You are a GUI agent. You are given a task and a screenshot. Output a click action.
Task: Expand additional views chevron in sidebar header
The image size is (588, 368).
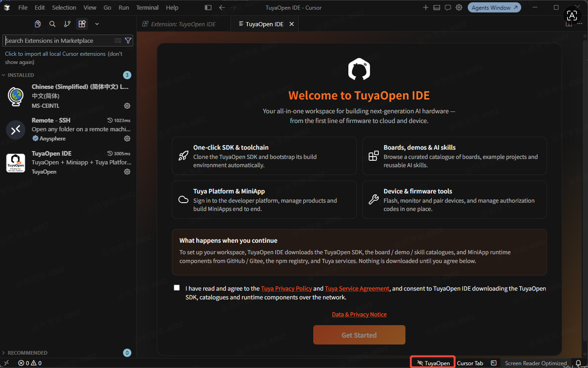[x=97, y=24]
